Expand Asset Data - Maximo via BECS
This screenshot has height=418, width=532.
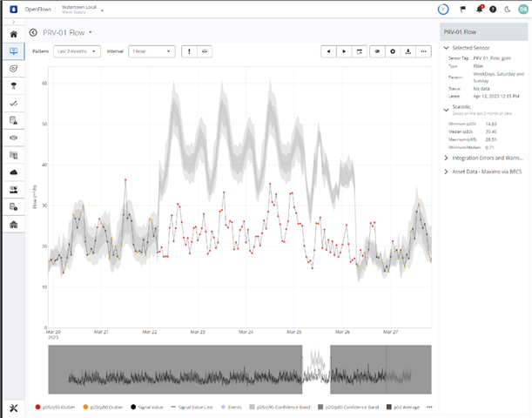click(x=484, y=172)
